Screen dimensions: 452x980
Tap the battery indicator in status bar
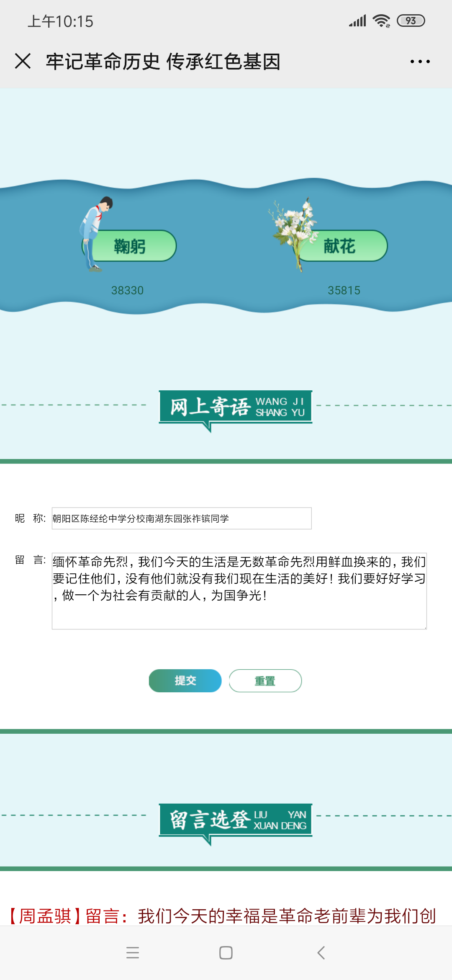pos(411,21)
